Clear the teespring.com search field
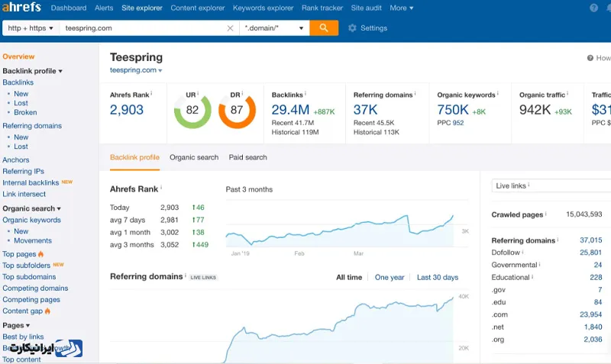 (x=230, y=28)
